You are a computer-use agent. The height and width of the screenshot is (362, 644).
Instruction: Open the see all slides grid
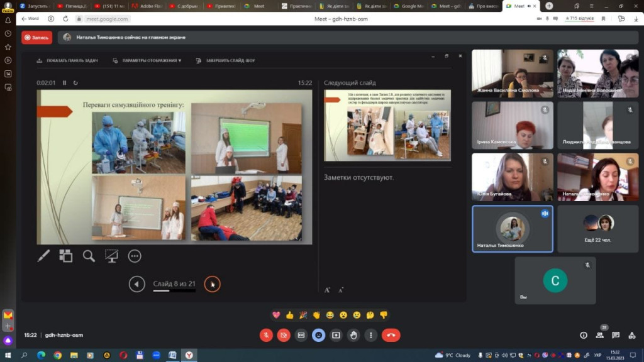click(x=66, y=256)
